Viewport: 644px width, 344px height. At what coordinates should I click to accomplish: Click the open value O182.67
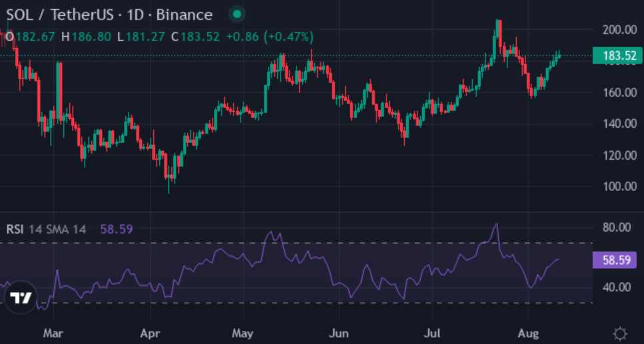30,37
